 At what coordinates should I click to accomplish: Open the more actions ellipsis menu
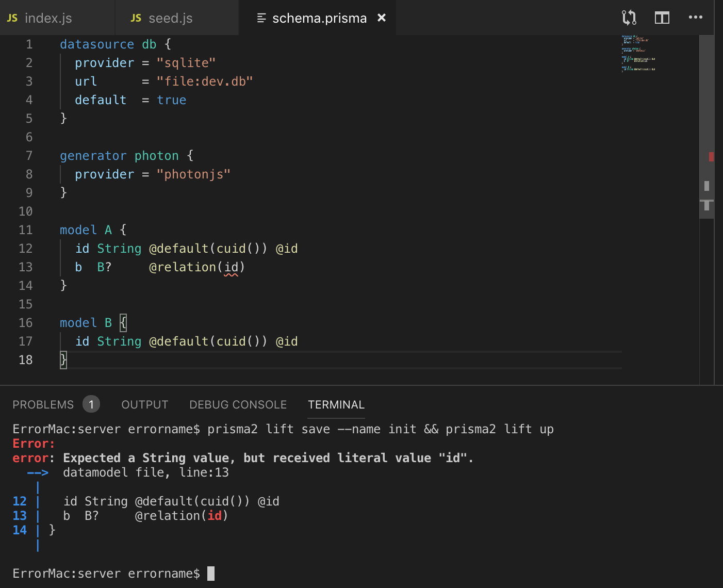[696, 17]
